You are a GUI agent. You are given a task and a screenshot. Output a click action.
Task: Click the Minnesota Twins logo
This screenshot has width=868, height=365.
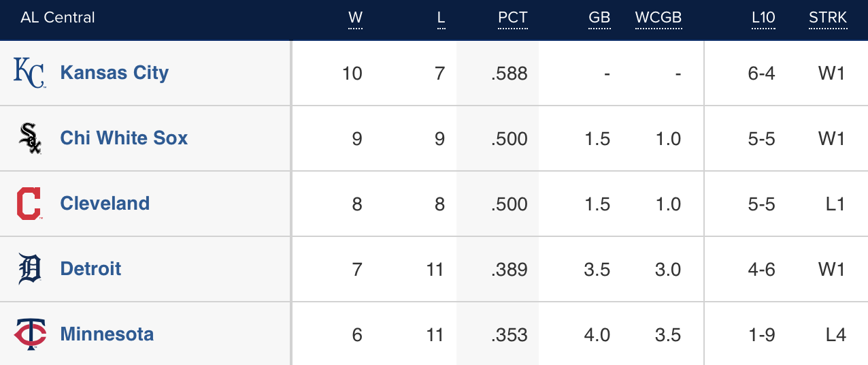pos(29,334)
